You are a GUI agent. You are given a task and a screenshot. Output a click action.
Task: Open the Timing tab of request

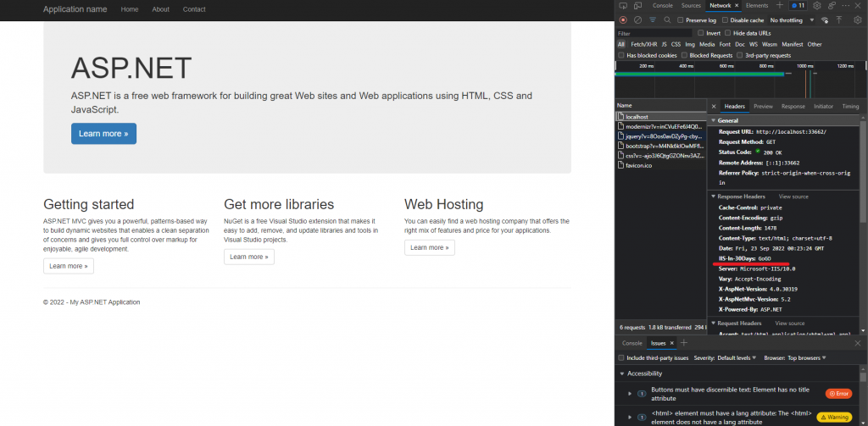850,106
